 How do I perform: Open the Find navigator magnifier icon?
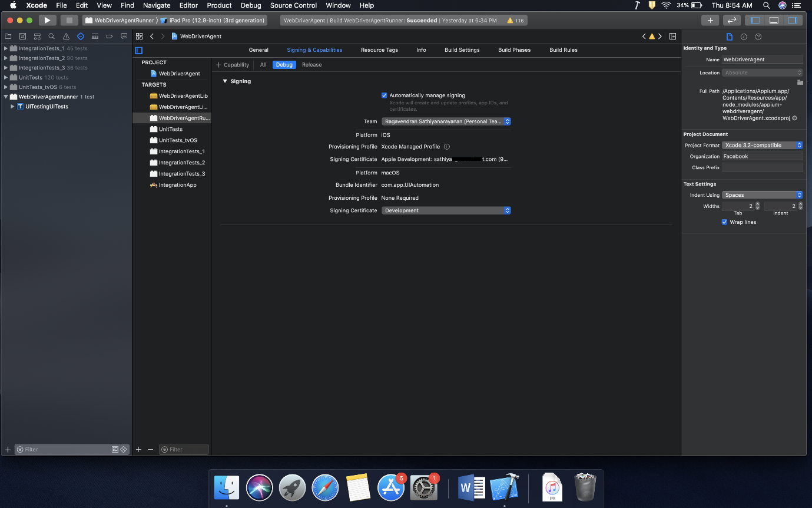click(51, 37)
